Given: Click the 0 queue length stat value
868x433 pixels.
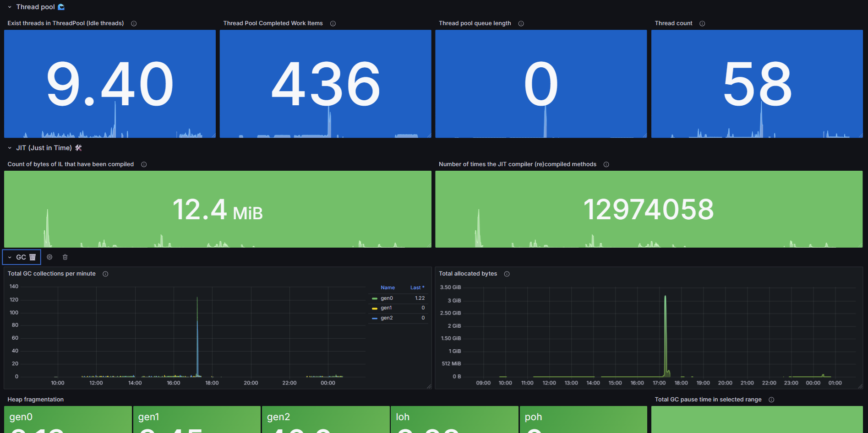Looking at the screenshot, I should (541, 84).
